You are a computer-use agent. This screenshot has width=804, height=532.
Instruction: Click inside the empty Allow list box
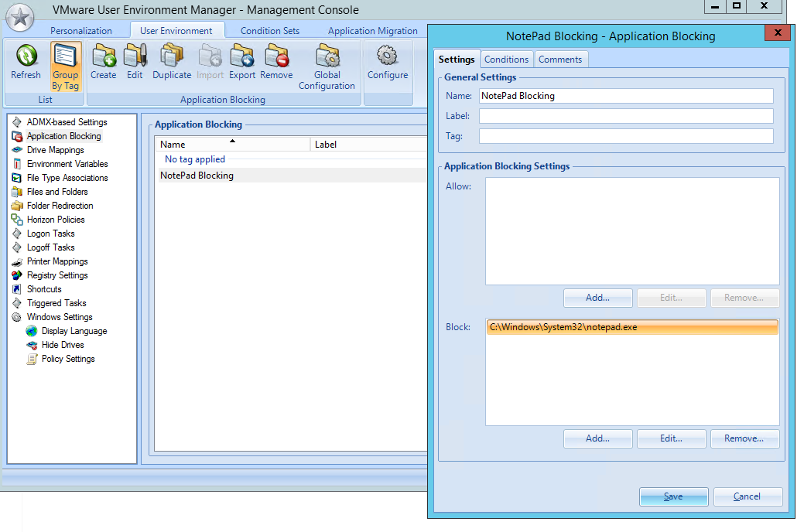(631, 231)
